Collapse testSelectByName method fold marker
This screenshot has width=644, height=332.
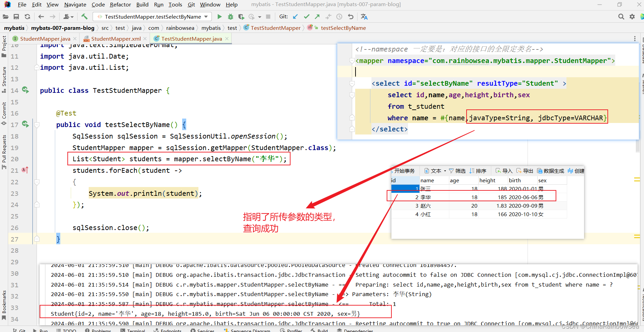coord(37,125)
